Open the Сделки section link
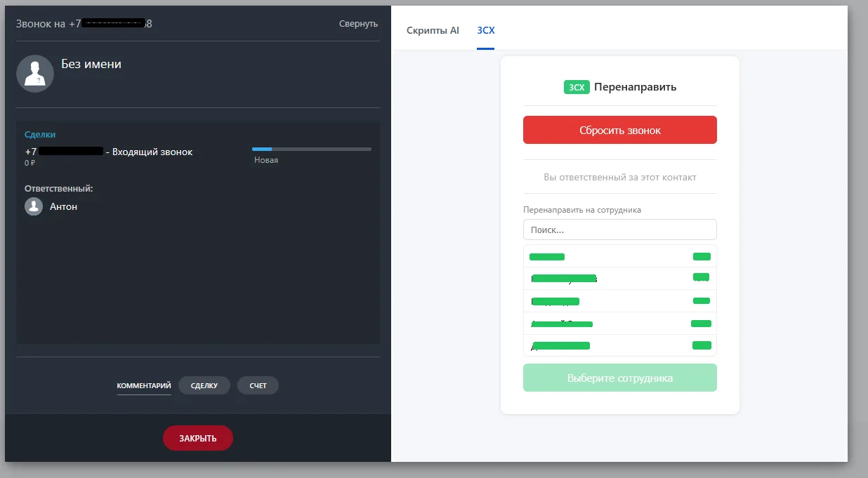 (40, 134)
